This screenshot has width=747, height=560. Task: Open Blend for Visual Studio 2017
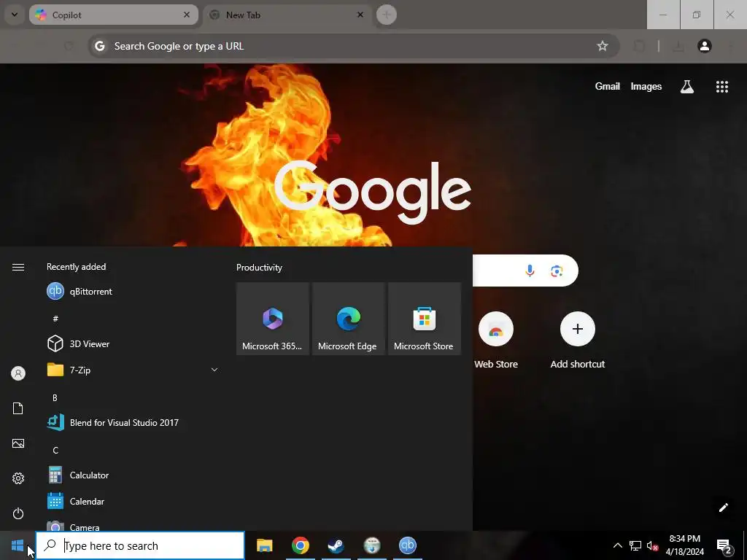click(x=133, y=422)
